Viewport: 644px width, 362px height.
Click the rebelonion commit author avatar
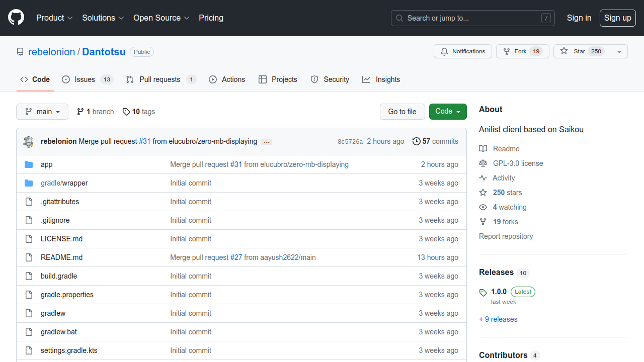[x=29, y=142]
